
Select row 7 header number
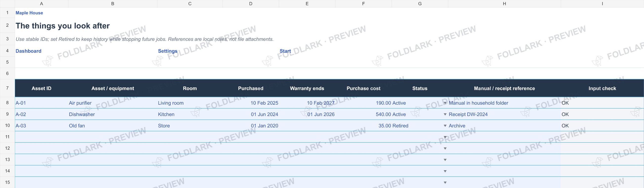click(x=7, y=88)
